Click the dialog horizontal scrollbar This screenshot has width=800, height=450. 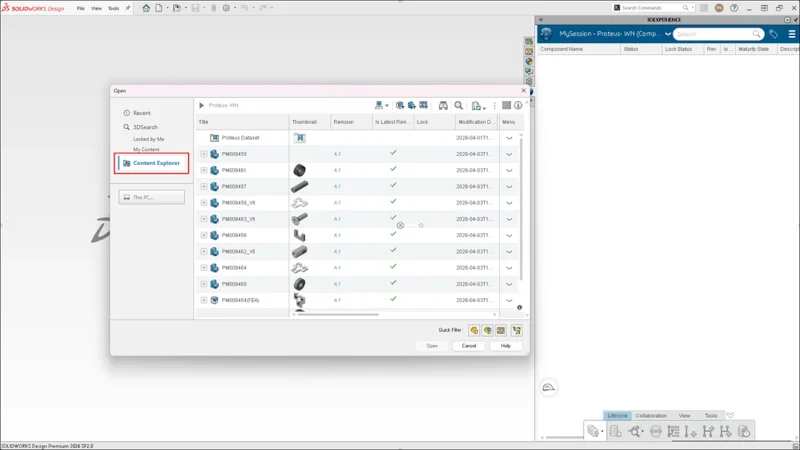[338, 315]
